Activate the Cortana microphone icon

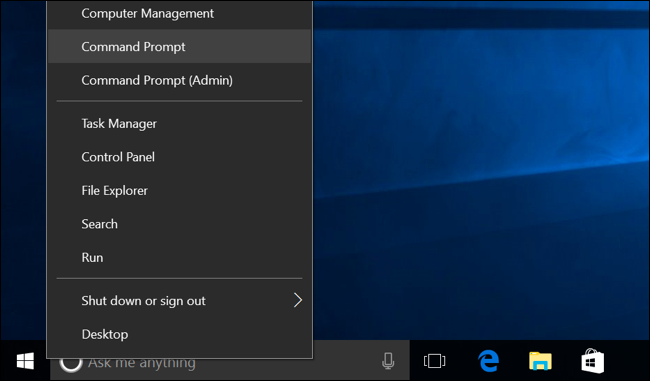[388, 361]
